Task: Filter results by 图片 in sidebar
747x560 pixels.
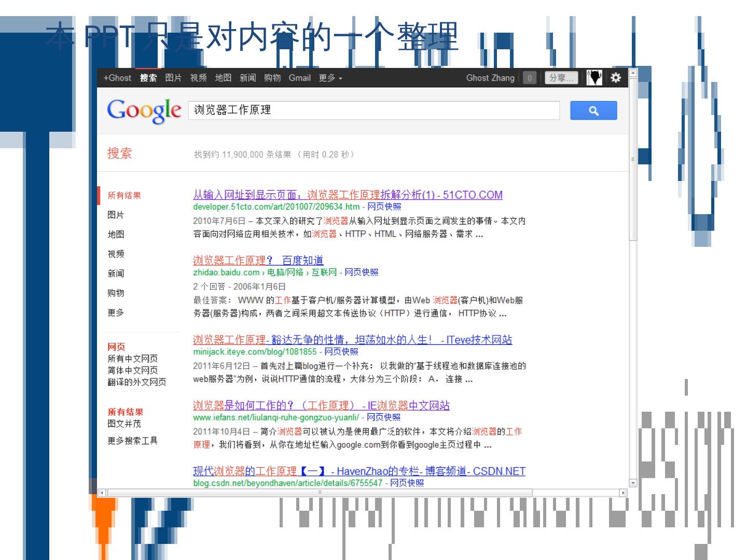Action: pos(116,215)
